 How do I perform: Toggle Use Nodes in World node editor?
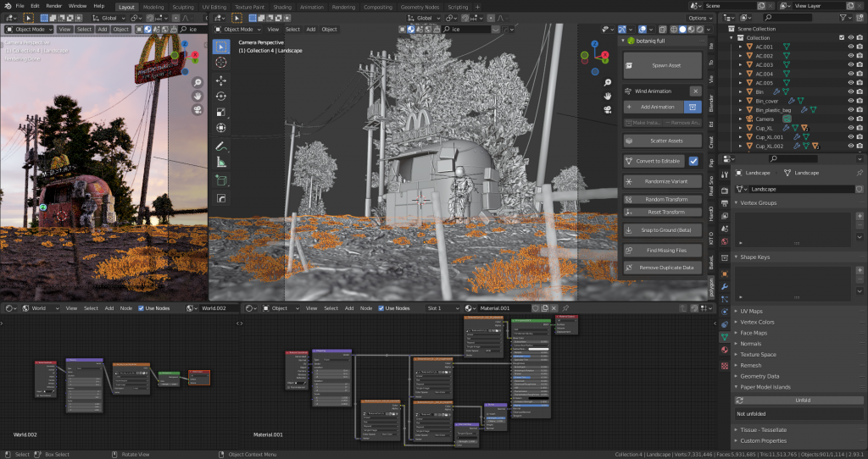(142, 308)
